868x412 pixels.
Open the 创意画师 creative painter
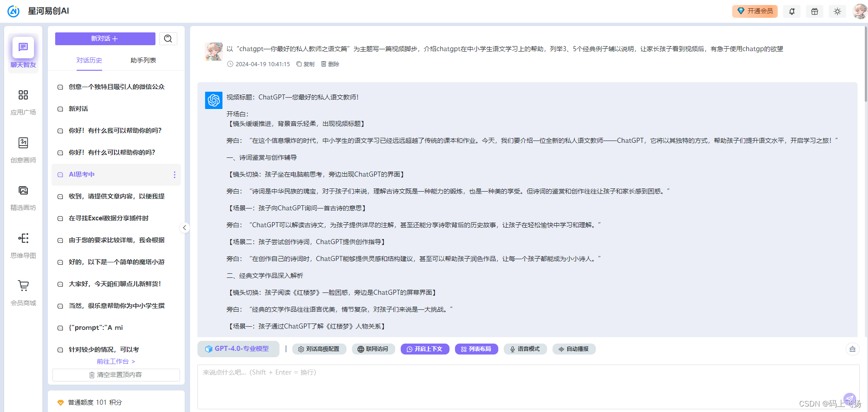click(x=23, y=150)
